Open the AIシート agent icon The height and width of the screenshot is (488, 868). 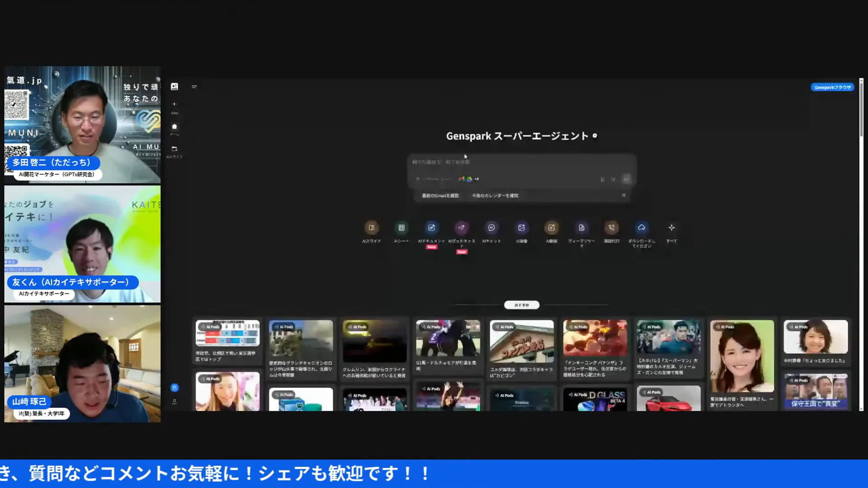tap(401, 228)
